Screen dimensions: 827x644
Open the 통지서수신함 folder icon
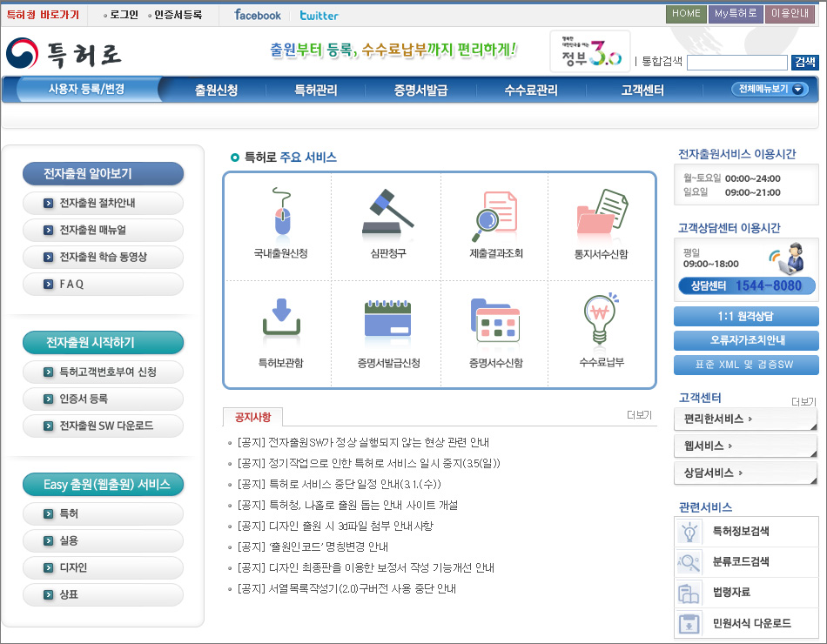(x=602, y=211)
